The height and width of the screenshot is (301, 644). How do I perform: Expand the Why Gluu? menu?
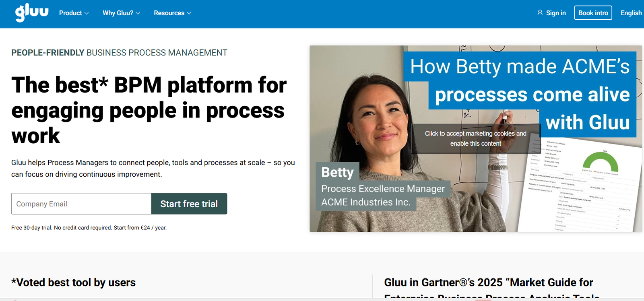click(x=118, y=13)
